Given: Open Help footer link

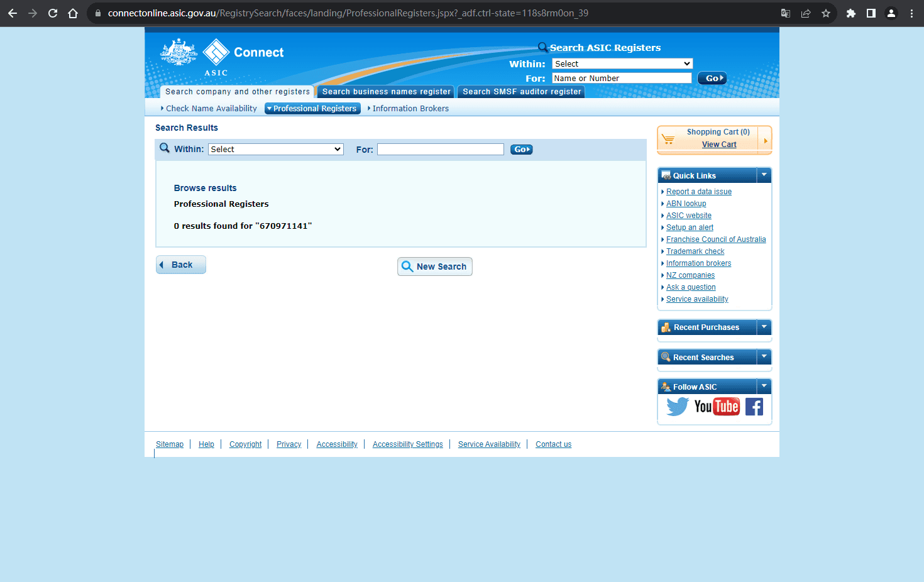Looking at the screenshot, I should coord(206,444).
